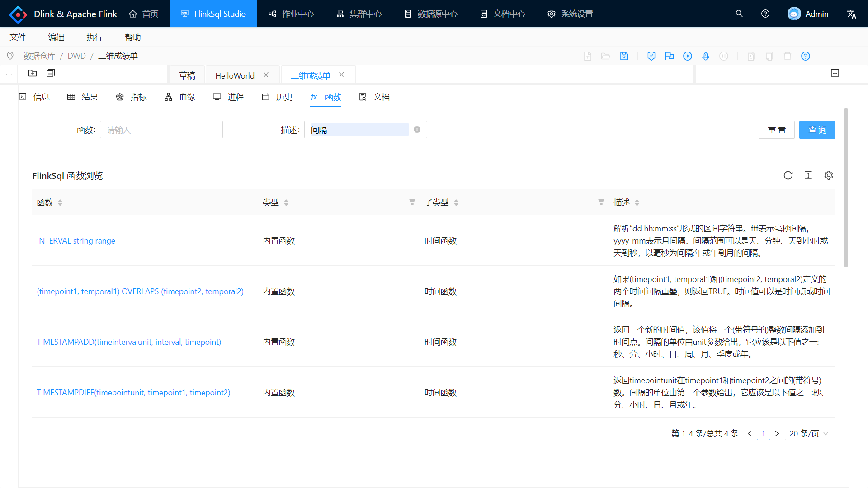Change table density with height icon
The width and height of the screenshot is (868, 488).
tap(808, 175)
